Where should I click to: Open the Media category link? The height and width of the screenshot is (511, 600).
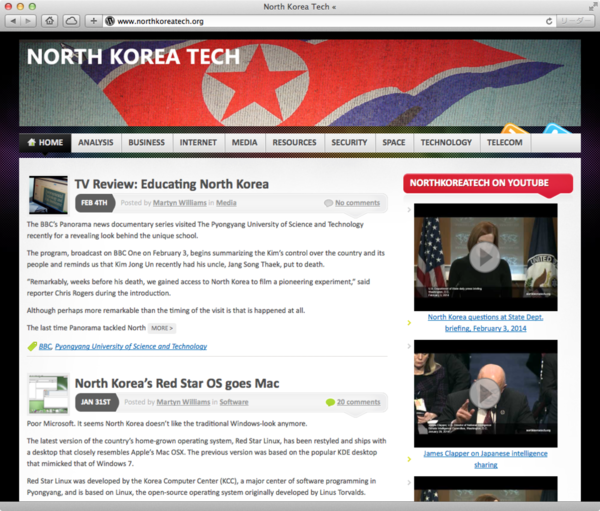[226, 203]
